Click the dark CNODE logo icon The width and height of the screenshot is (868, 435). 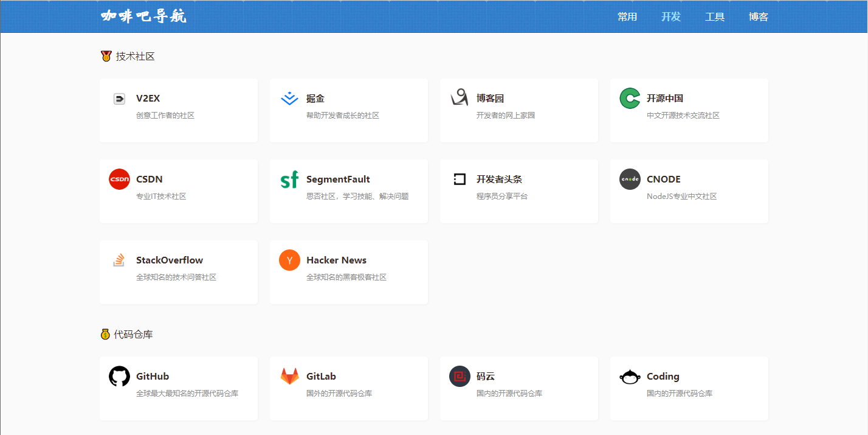point(630,179)
